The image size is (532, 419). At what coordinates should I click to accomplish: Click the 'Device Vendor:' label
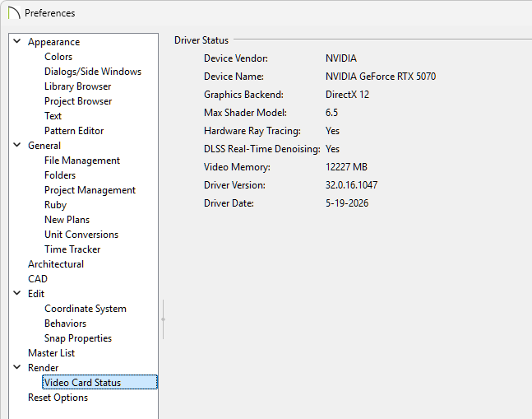point(236,58)
